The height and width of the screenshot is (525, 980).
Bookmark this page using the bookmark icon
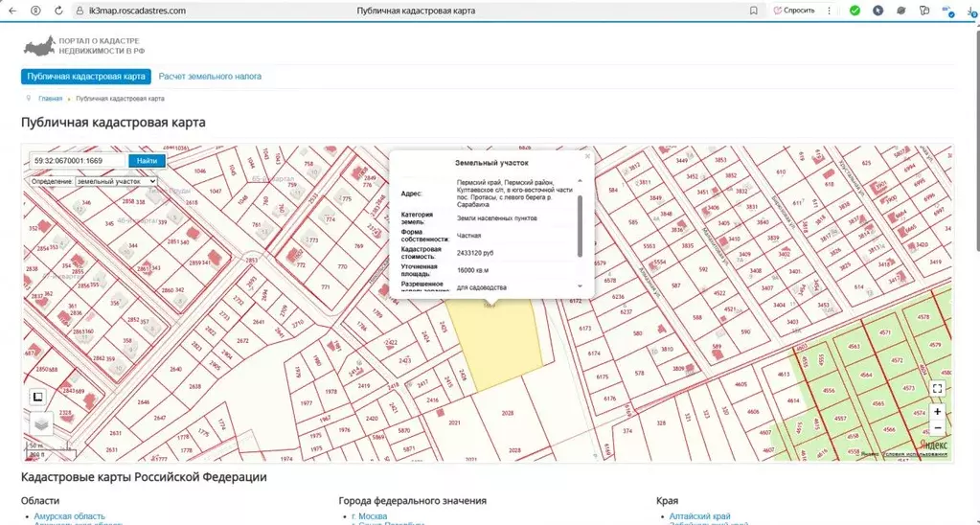coord(754,11)
